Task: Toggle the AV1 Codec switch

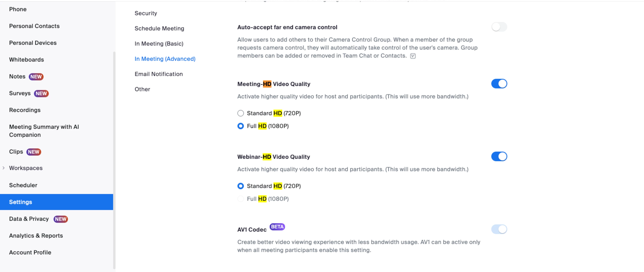Action: 499,229
